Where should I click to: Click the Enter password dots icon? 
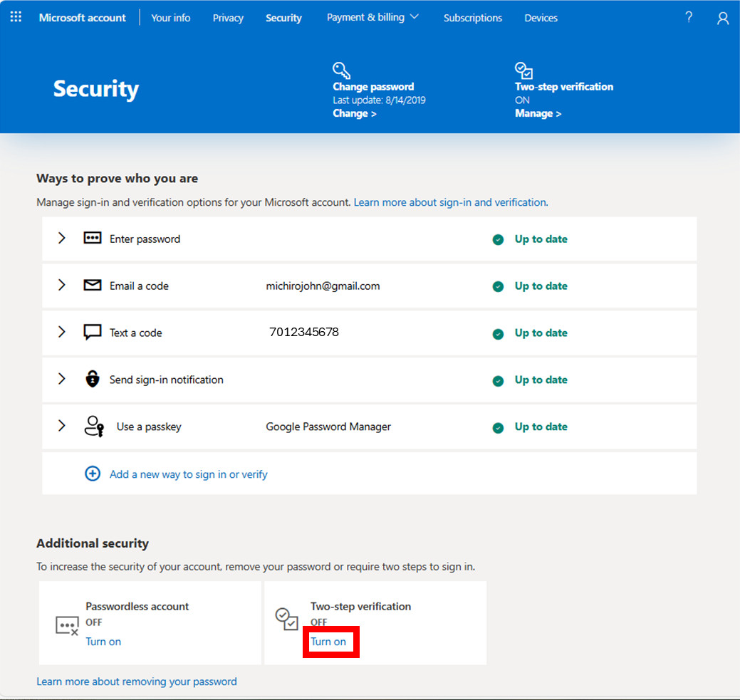click(92, 238)
